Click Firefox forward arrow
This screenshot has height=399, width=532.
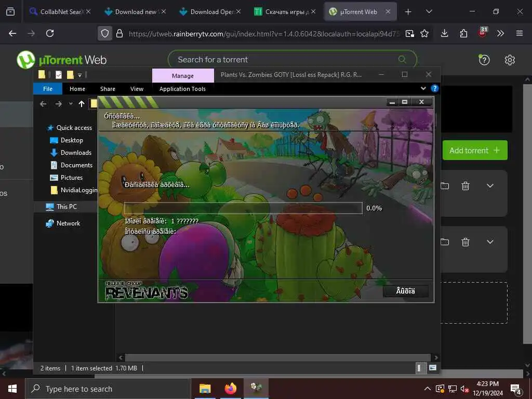pos(31,33)
